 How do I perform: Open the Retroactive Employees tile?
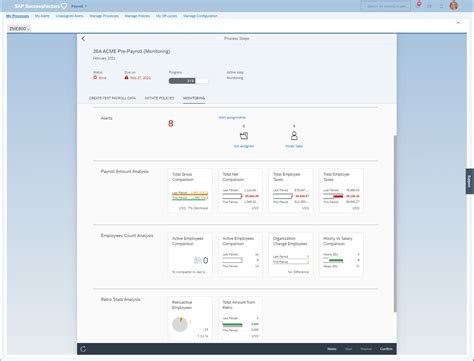coord(190,318)
